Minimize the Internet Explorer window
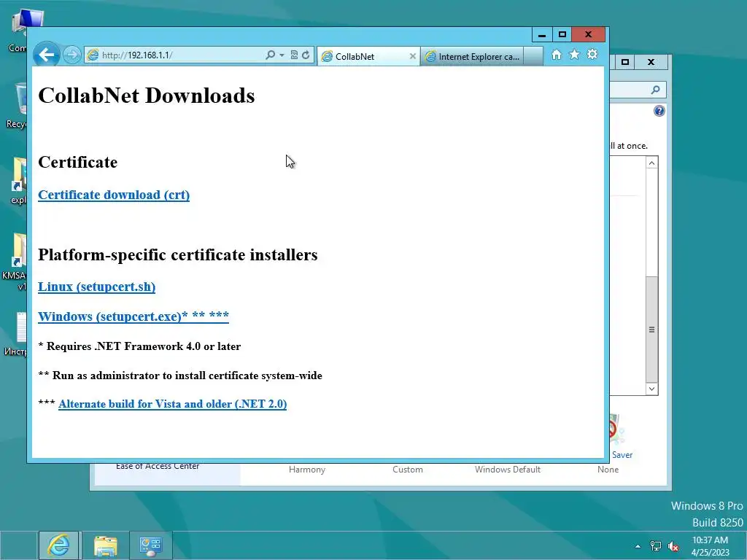Screen dimensions: 747x560 pyautogui.click(x=542, y=35)
